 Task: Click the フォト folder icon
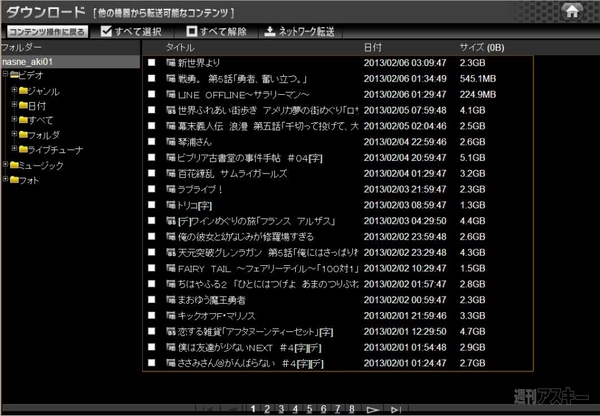15,180
